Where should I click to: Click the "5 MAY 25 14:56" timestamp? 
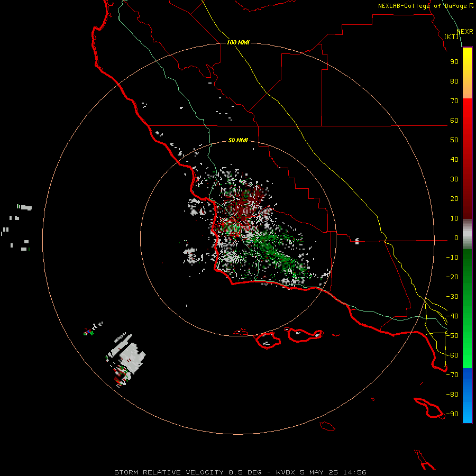pyautogui.click(x=333, y=472)
